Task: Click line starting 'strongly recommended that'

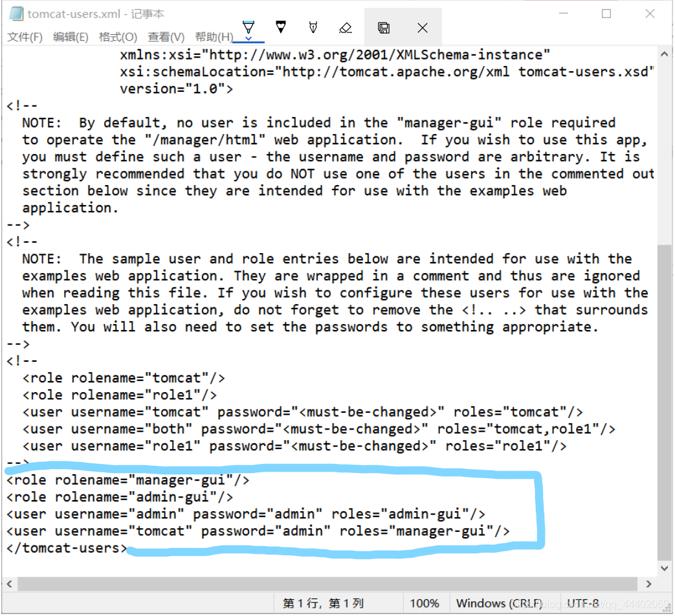Action: coord(338,174)
